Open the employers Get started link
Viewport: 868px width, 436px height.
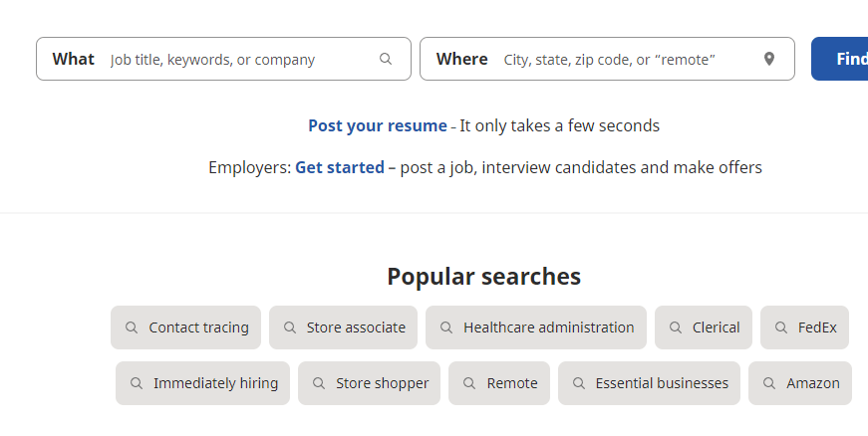click(340, 167)
